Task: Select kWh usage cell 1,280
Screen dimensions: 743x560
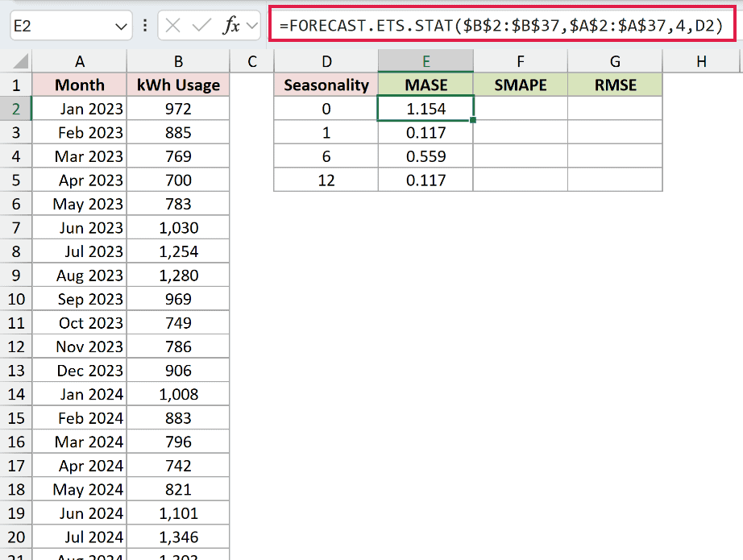Action: tap(178, 276)
